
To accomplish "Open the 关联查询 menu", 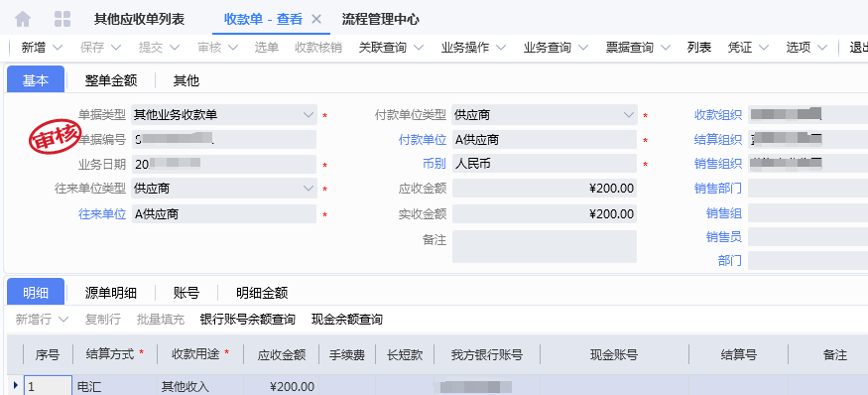I will point(391,48).
